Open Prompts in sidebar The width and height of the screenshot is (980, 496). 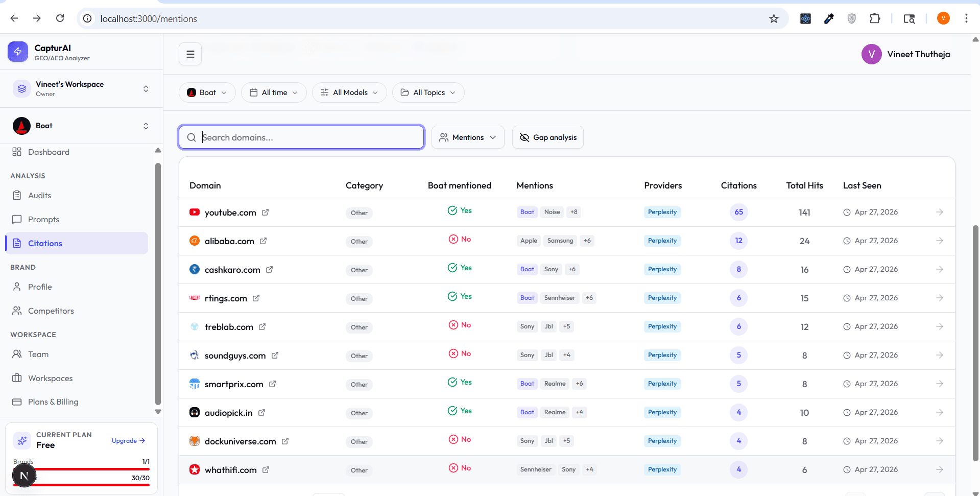pos(77,220)
